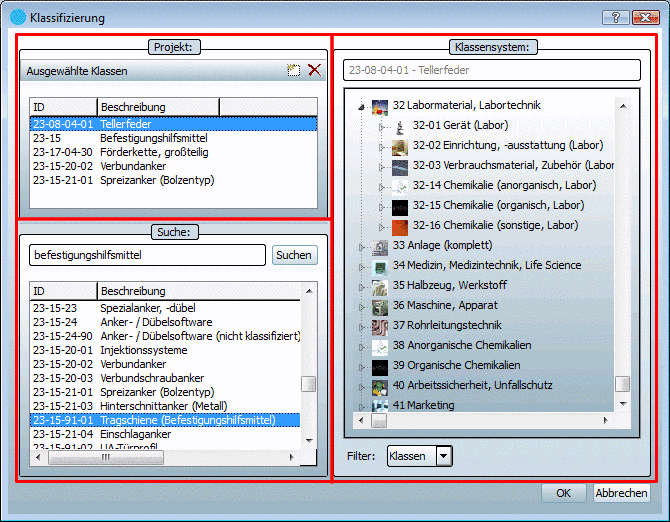Click the search results horizontal scrollbar thumb
Image resolution: width=670 pixels, height=522 pixels.
pos(106,457)
